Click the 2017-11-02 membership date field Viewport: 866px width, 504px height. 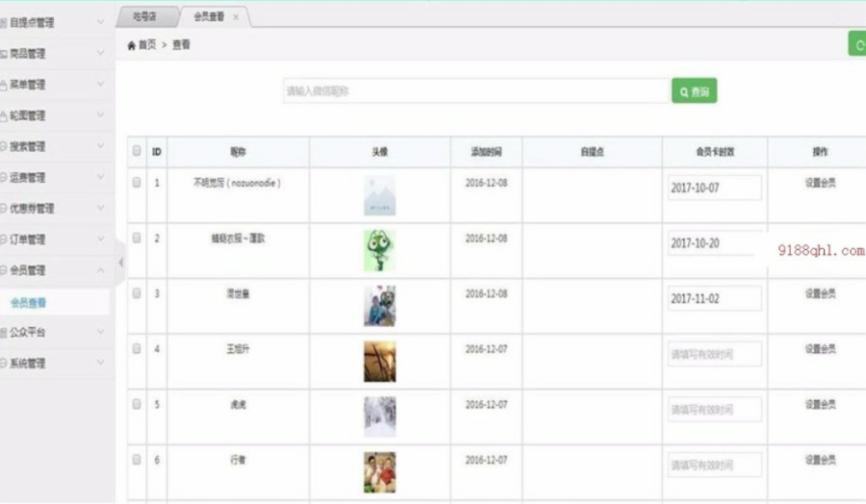tap(715, 298)
